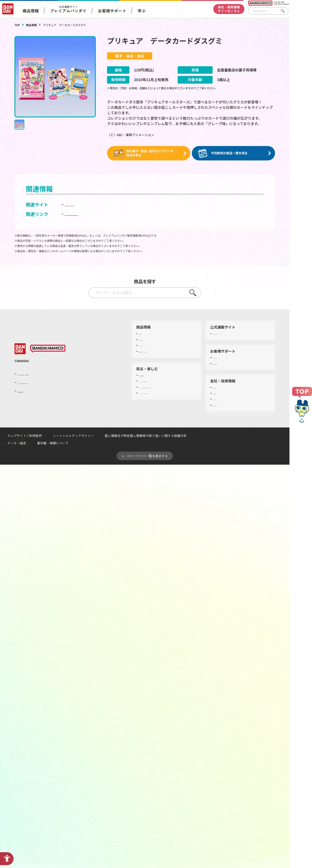Click the arrow on the blue monthly-release button

click(269, 153)
